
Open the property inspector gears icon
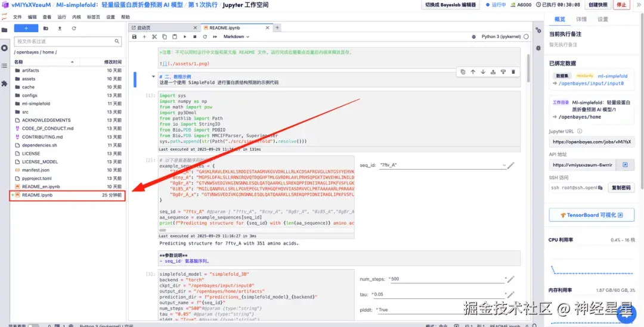(x=538, y=30)
